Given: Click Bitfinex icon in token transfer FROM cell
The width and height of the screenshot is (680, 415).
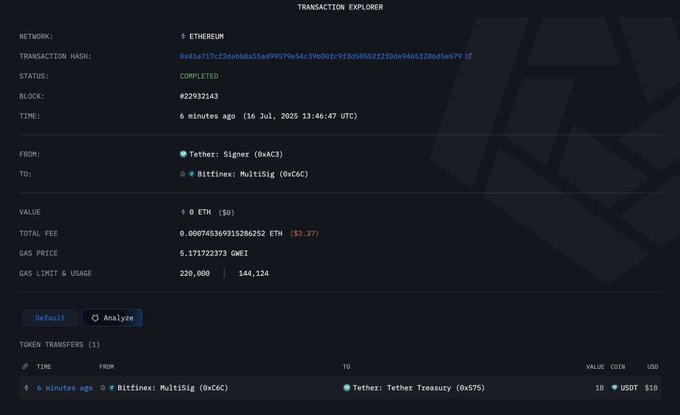Looking at the screenshot, I should point(111,388).
